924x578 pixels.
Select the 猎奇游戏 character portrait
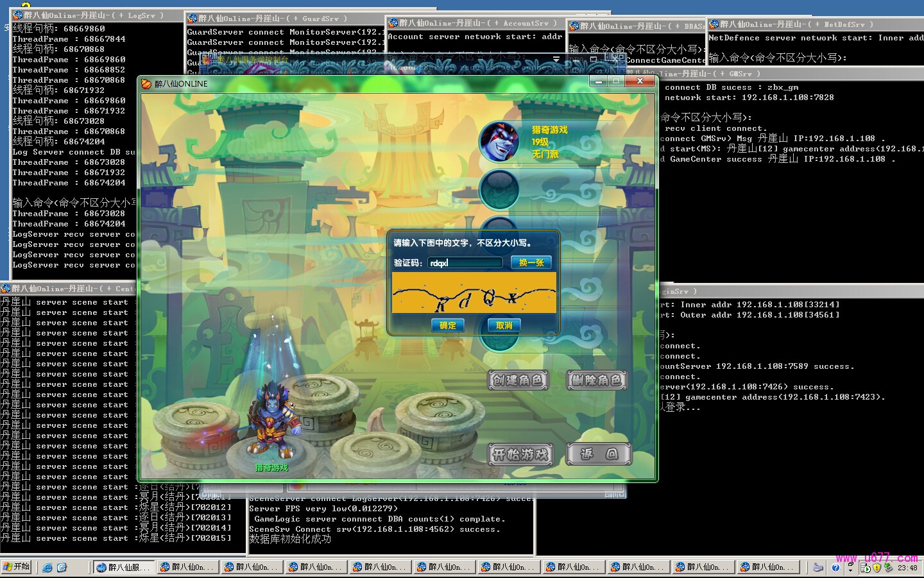click(499, 142)
